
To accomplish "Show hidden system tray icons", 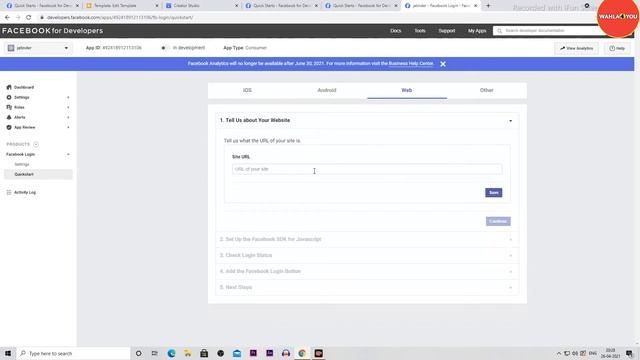I will point(559,353).
